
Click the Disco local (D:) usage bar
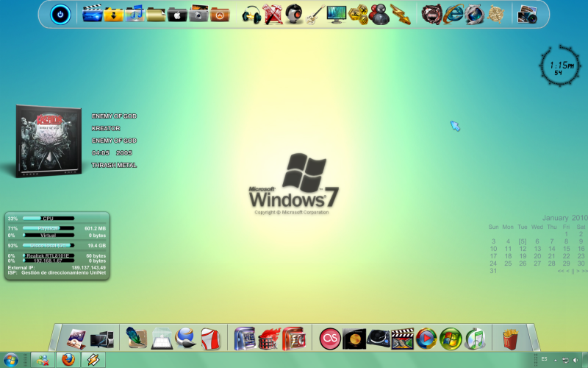(49, 245)
